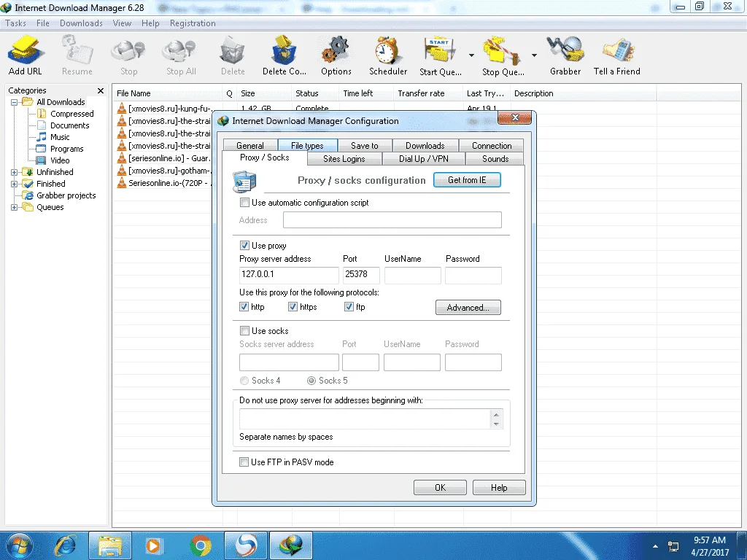Image resolution: width=747 pixels, height=560 pixels.
Task: Click the exclusion box scroll down arrow
Action: pyautogui.click(x=496, y=424)
